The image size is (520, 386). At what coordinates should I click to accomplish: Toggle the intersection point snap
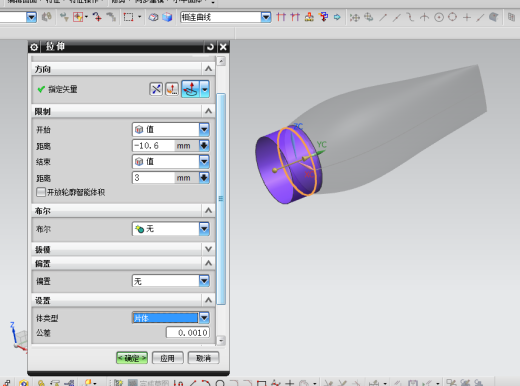pyautogui.click(x=424, y=17)
